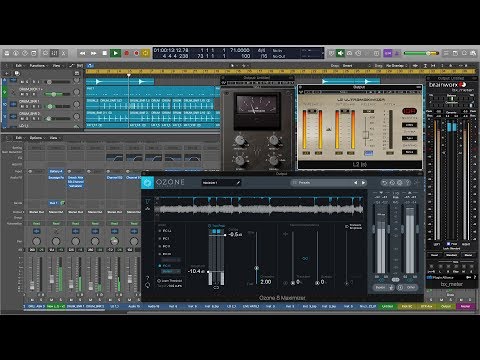Open the Note Pads button

click(x=455, y=53)
